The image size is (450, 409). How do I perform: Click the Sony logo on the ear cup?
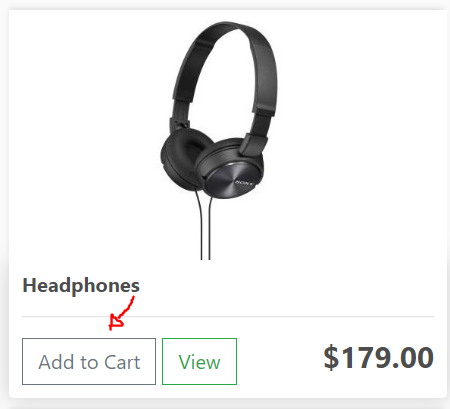244,183
